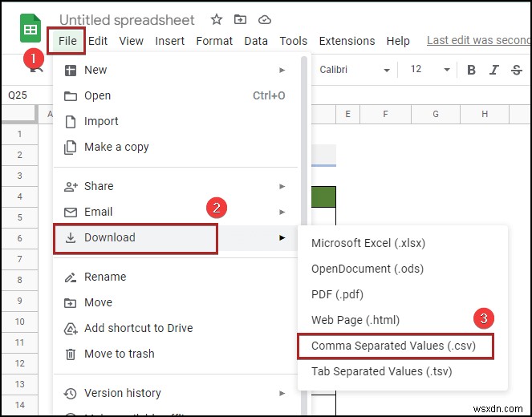Open the File menu
532x417 pixels.
(x=67, y=41)
